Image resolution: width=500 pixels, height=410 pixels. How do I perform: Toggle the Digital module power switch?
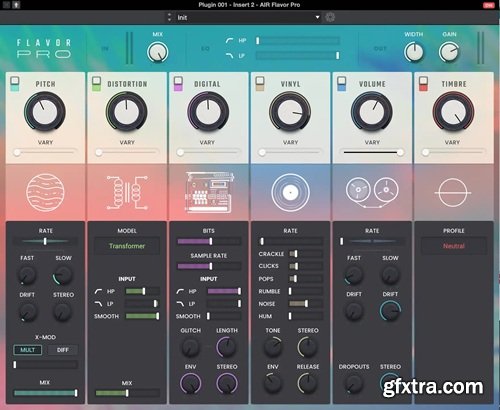178,84
